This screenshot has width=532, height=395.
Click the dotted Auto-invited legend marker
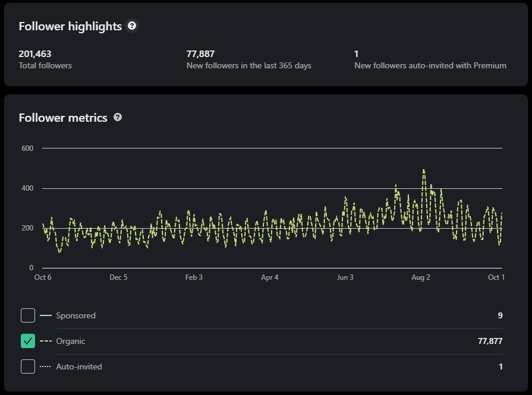45,366
